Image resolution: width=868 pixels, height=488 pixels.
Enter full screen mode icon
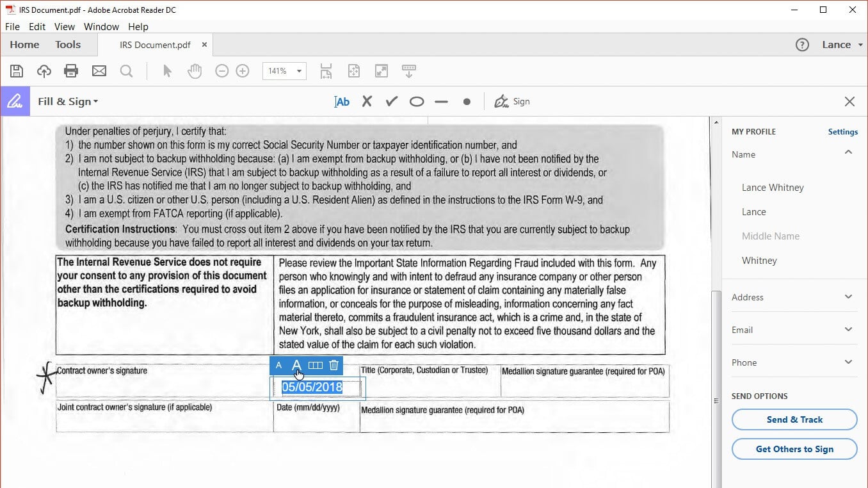(381, 71)
